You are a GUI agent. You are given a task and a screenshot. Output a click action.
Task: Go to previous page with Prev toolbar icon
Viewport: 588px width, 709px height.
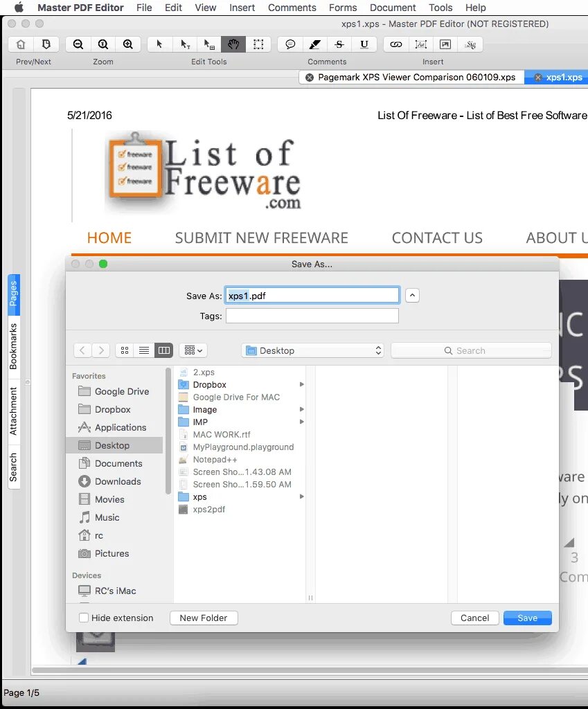pyautogui.click(x=21, y=44)
